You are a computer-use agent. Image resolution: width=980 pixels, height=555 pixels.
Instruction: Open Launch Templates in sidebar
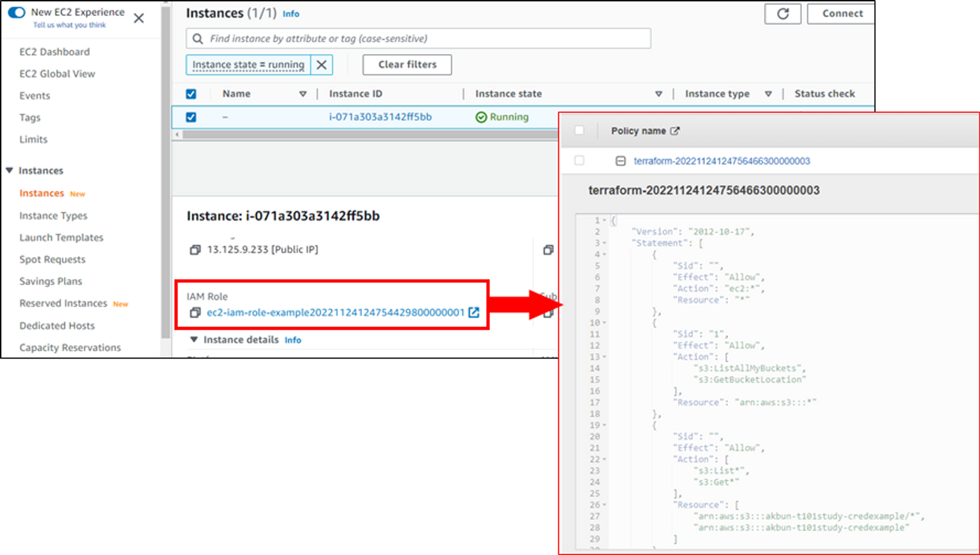coord(61,238)
